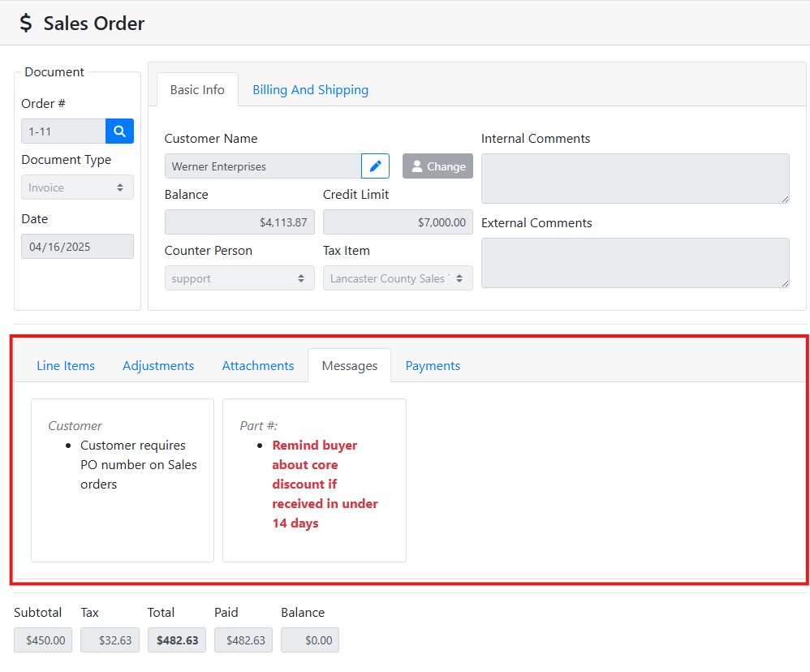Viewport: 810px width, 672px height.
Task: Click the Date field
Action: [x=77, y=247]
